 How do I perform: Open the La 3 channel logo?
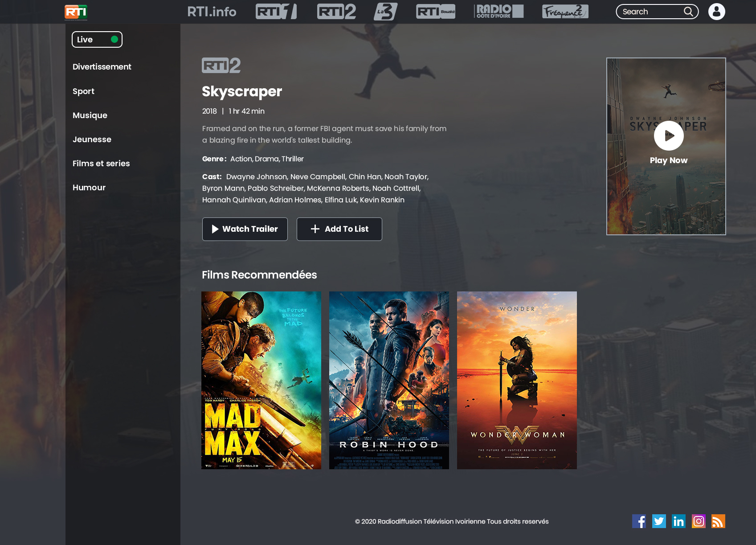(385, 12)
